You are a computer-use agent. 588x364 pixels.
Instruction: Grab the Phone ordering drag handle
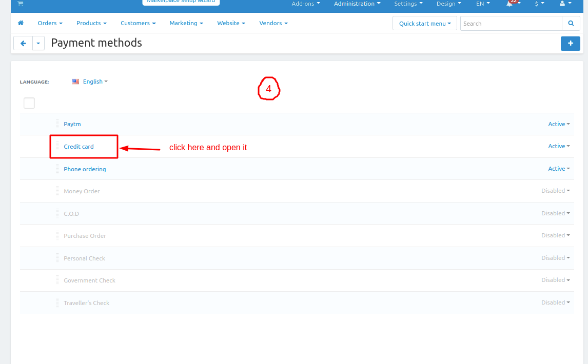tap(57, 169)
